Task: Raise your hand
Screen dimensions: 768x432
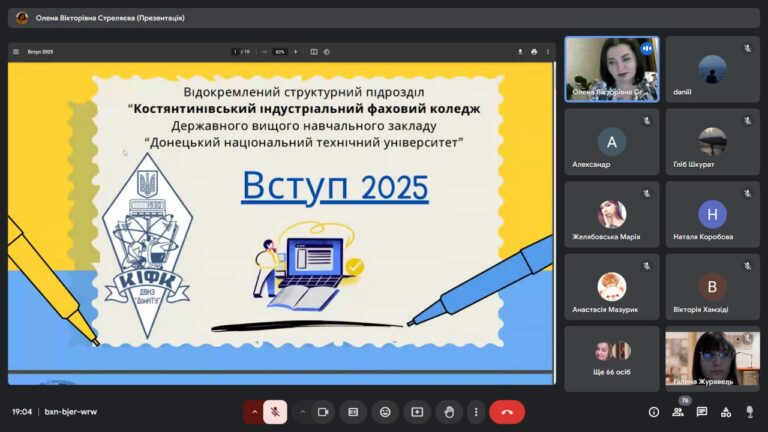Action: pos(449,412)
